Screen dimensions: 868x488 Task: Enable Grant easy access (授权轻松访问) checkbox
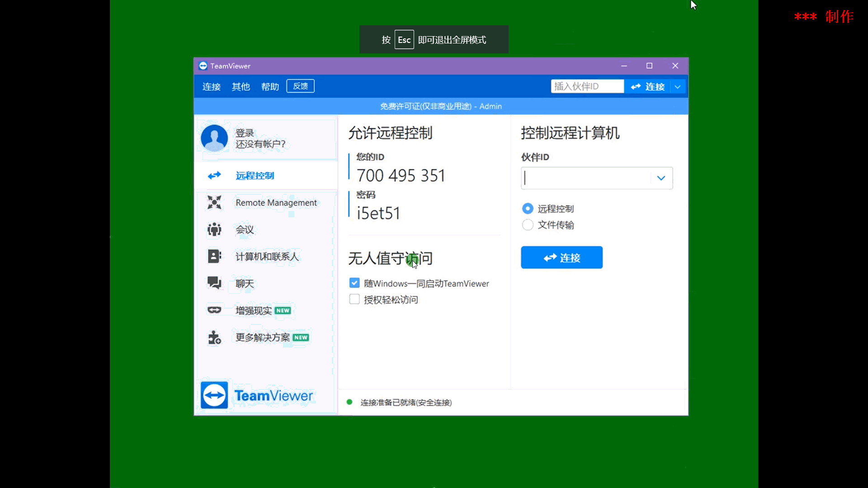354,299
